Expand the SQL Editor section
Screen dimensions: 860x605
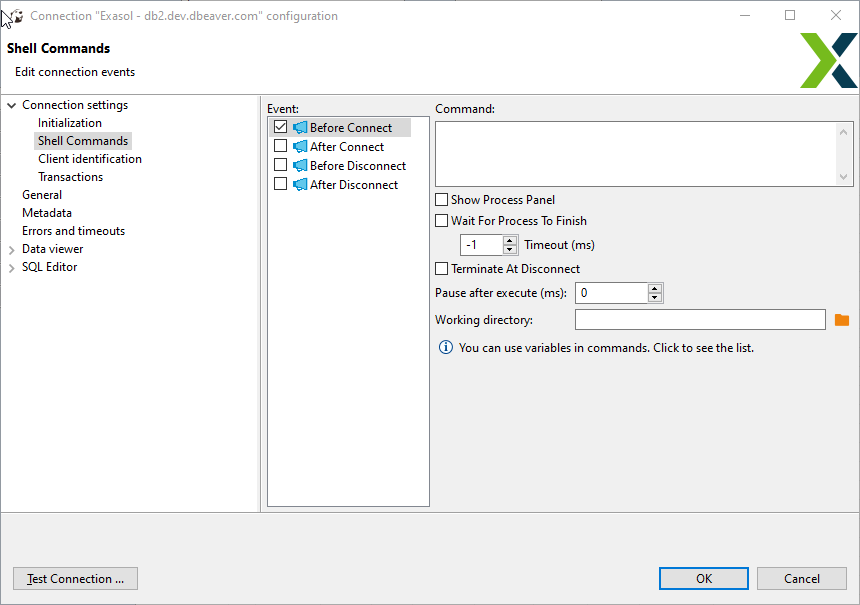[11, 266]
